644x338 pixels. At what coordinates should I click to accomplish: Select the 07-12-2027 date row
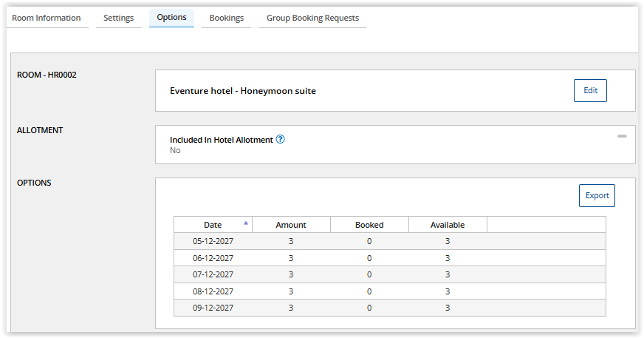390,274
